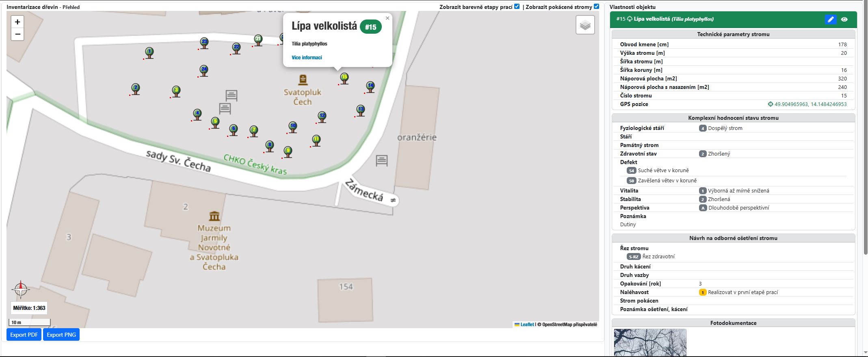Uncheck Zobrazit barevně etapy prací checkbox
The width and height of the screenshot is (868, 357).
coord(517,6)
